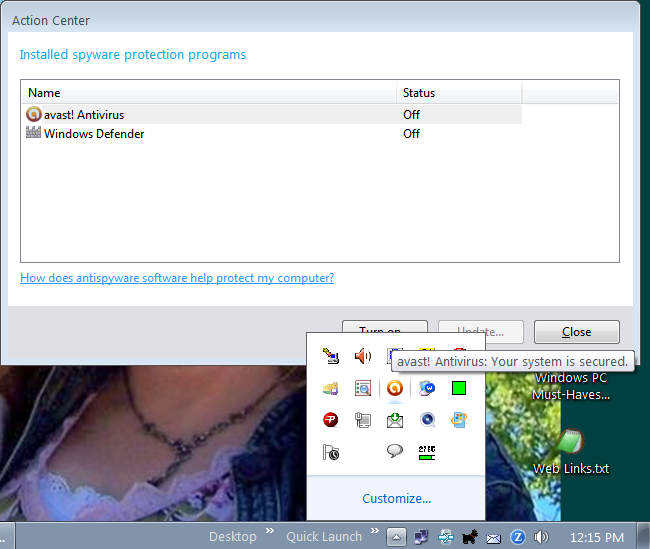Screen dimensions: 650x549
Task: Click the Name column header
Action: pyautogui.click(x=209, y=93)
